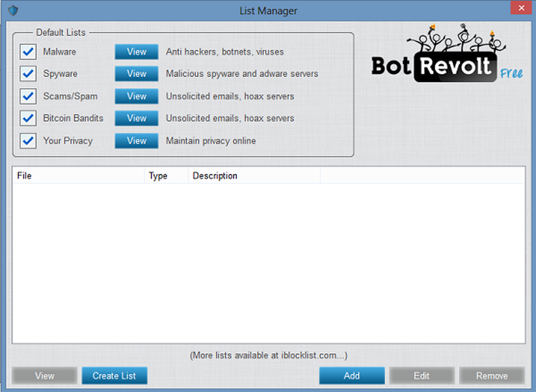
Task: View the Scams/Spam list contents
Action: (137, 97)
